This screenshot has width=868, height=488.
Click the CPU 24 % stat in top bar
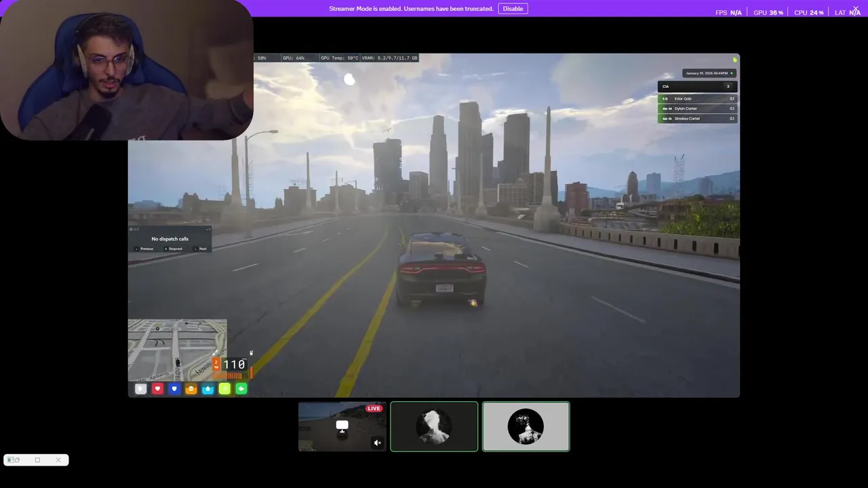[x=809, y=12]
